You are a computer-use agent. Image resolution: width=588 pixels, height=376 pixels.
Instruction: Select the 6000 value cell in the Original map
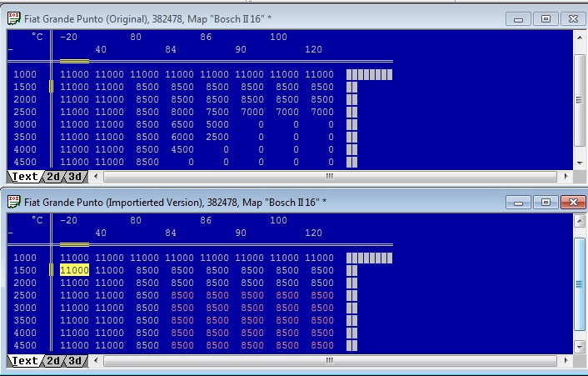[x=182, y=137]
